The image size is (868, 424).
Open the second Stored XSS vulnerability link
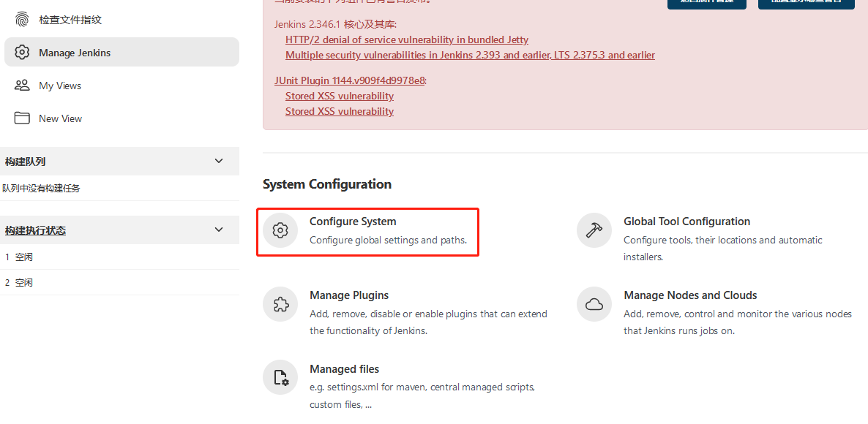click(x=340, y=112)
